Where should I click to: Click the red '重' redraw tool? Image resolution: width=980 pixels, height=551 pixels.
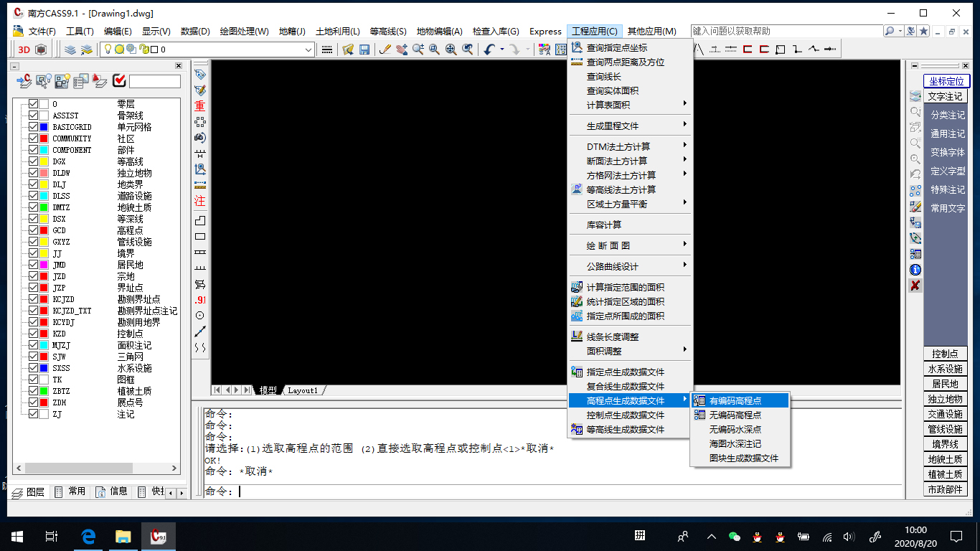(x=200, y=105)
